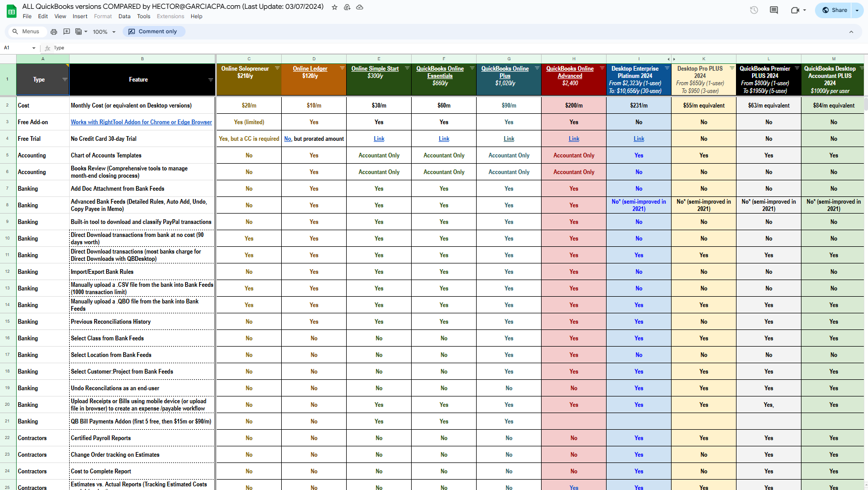The image size is (868, 490).
Task: Open the Data menu
Action: [x=124, y=16]
